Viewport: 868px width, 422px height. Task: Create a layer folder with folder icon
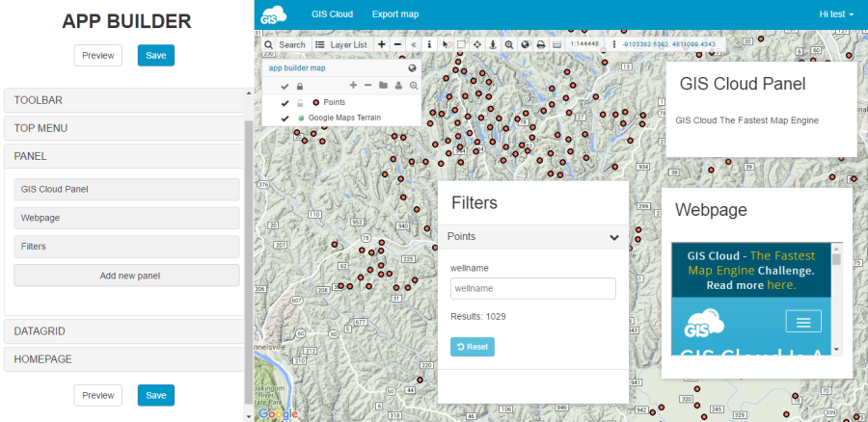(383, 86)
